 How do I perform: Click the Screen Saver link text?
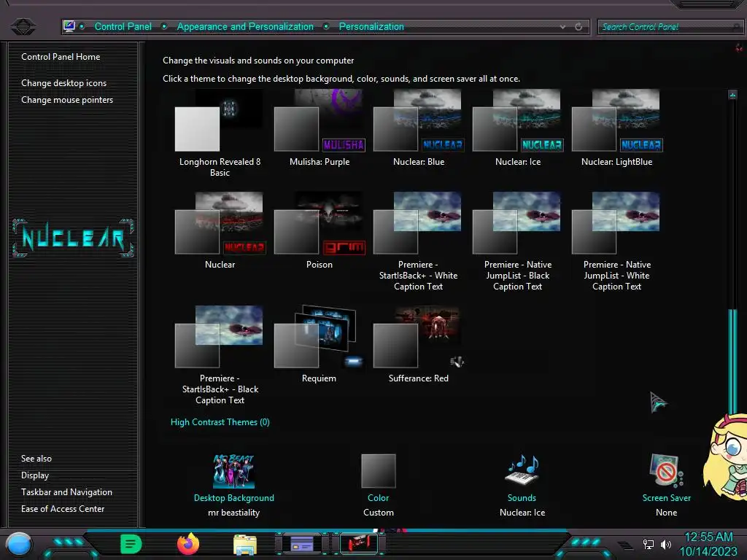(667, 497)
